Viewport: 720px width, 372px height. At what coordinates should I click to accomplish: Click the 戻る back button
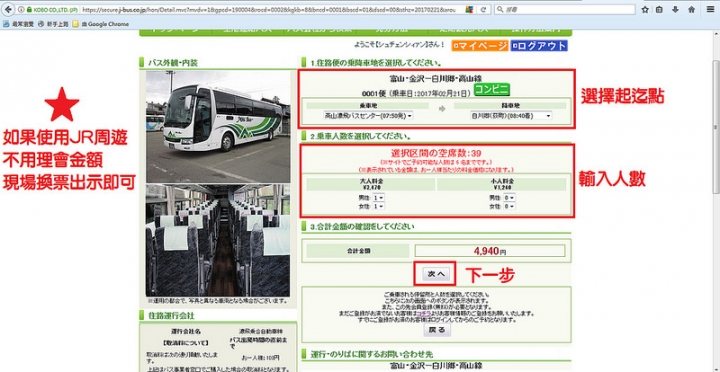point(437,330)
